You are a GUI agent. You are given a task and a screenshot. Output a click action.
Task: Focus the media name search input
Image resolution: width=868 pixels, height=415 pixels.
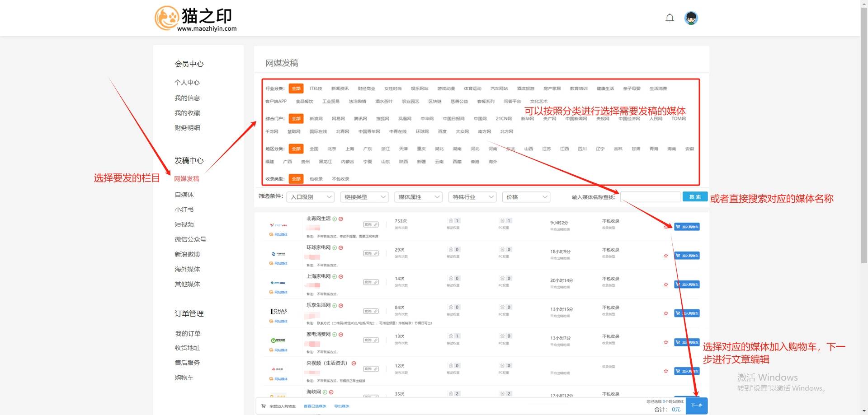click(650, 197)
